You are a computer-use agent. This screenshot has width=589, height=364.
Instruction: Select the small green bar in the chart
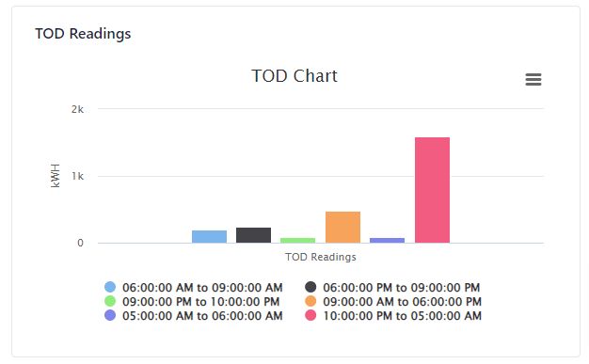tap(298, 241)
